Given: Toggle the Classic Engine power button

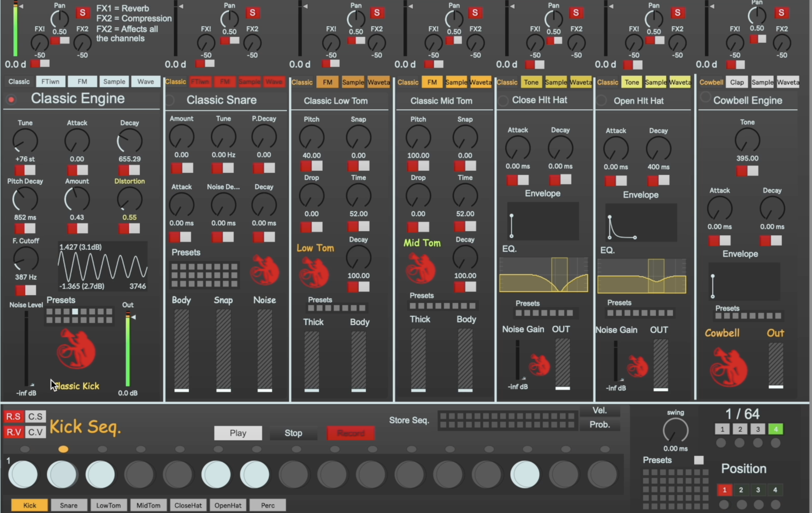Looking at the screenshot, I should click(x=11, y=100).
